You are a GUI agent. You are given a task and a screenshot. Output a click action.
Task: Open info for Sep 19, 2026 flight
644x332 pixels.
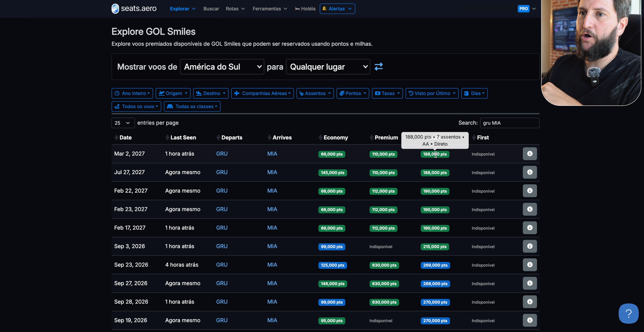tap(530, 320)
